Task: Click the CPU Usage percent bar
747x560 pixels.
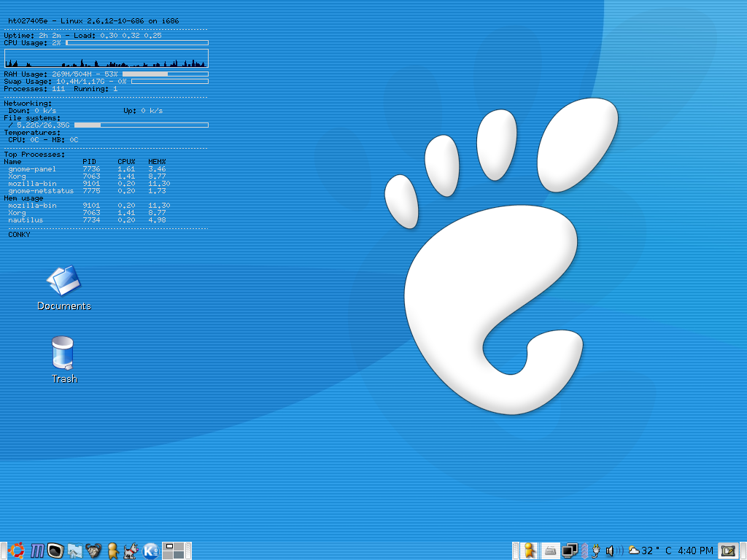Action: click(137, 43)
